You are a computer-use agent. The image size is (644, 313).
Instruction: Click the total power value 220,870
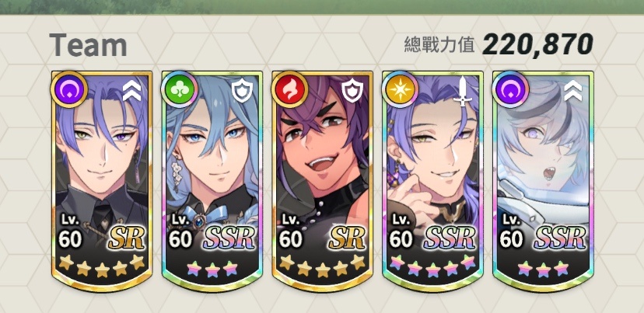click(x=537, y=44)
